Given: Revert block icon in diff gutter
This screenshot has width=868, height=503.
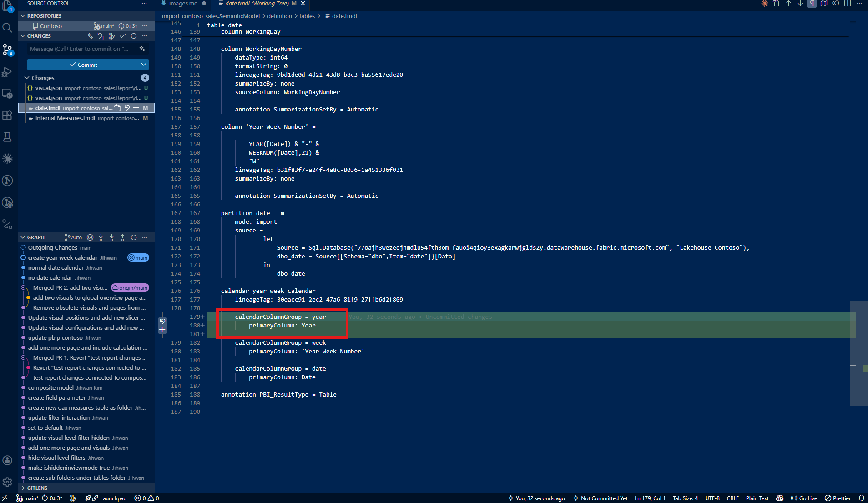Looking at the screenshot, I should [162, 321].
